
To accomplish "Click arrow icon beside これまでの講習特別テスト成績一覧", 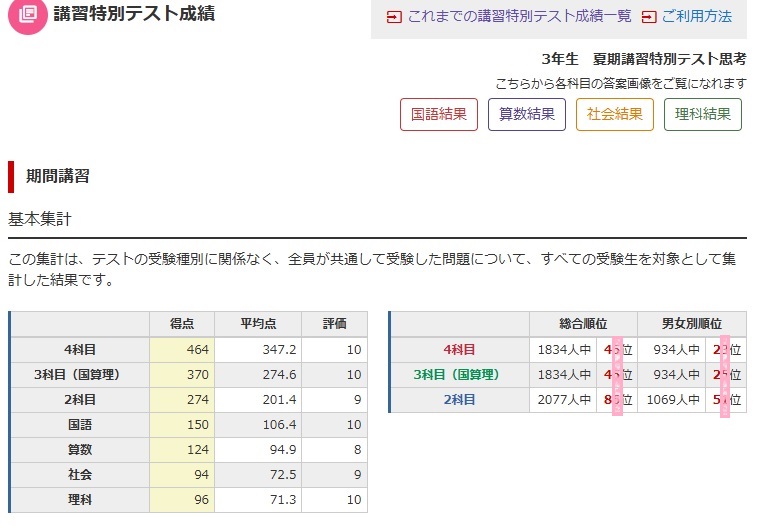I will pyautogui.click(x=394, y=17).
